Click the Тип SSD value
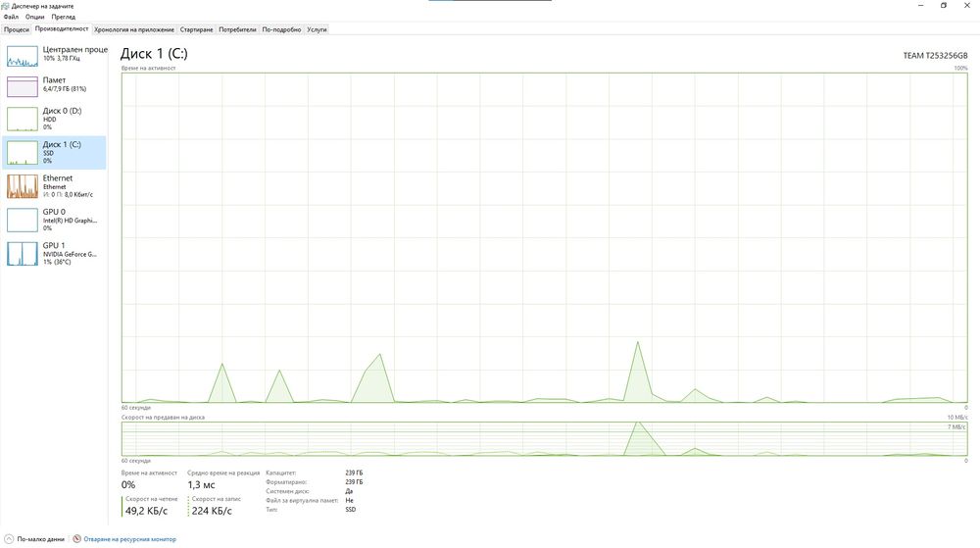Viewport: 980px width, 548px height. (x=351, y=509)
